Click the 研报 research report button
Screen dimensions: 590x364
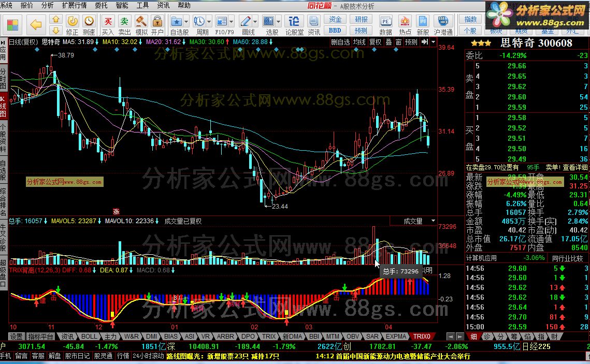[361, 19]
